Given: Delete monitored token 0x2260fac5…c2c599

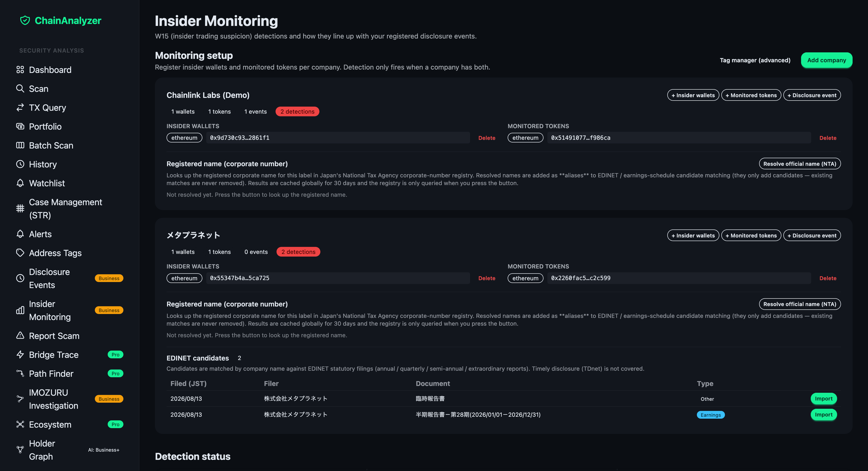Looking at the screenshot, I should [827, 278].
